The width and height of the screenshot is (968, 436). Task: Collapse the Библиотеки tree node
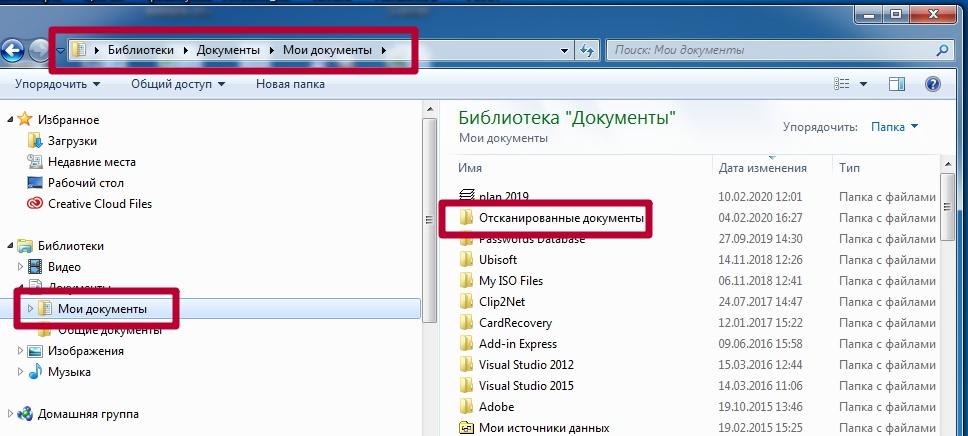(x=9, y=246)
